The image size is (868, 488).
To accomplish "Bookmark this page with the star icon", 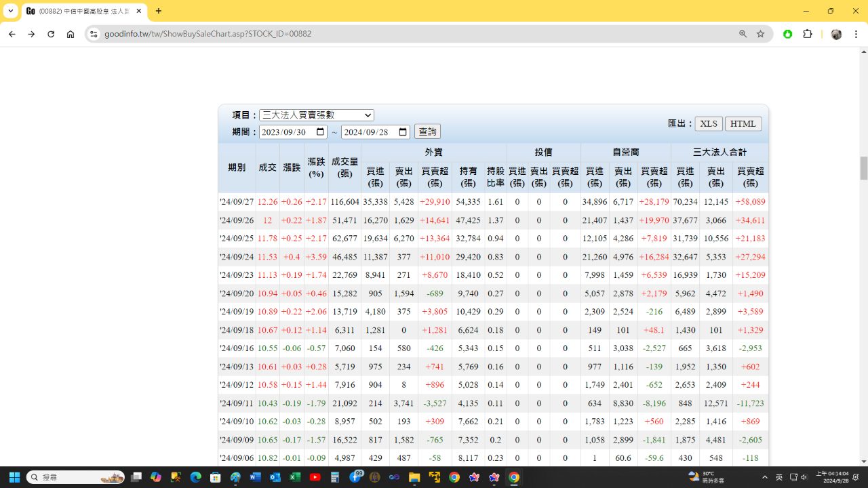I will 761,34.
